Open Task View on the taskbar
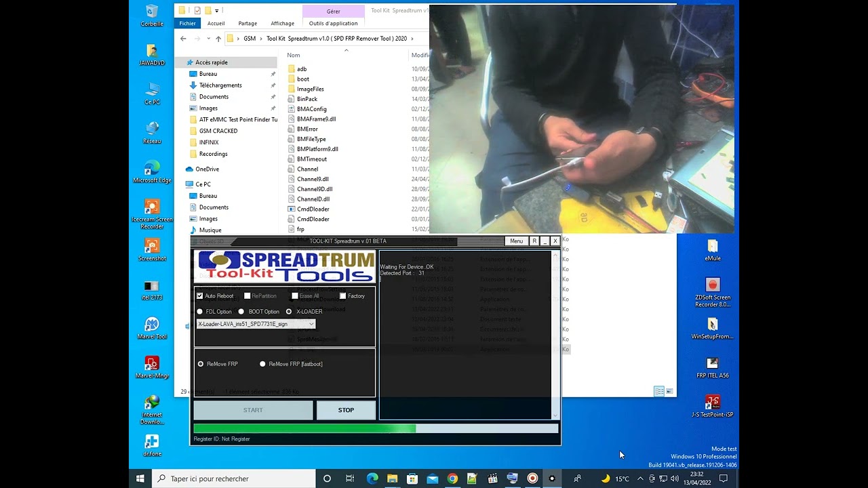This screenshot has height=488, width=868. click(350, 479)
